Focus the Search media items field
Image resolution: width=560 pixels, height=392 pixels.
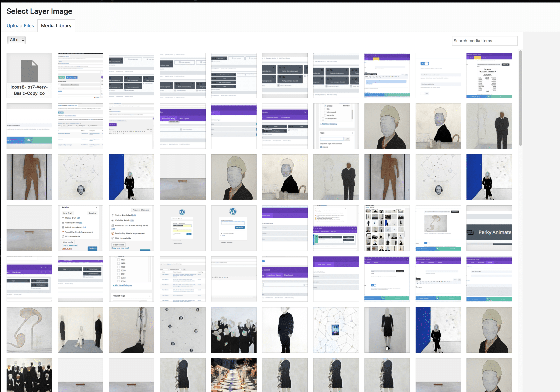click(x=485, y=41)
